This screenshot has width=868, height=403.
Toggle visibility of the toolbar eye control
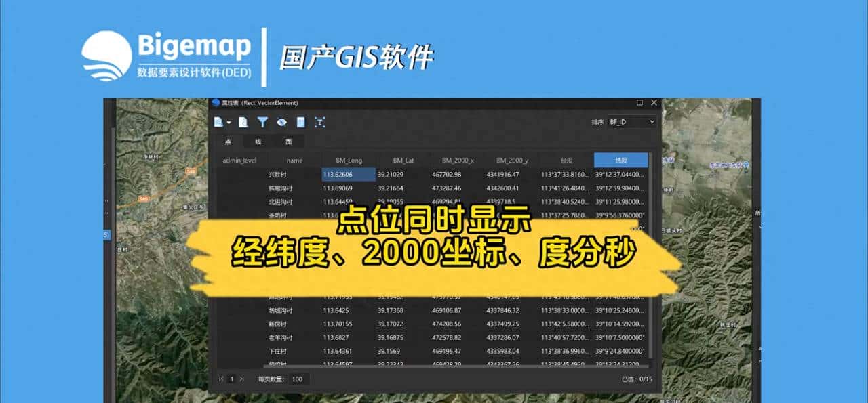pos(281,122)
